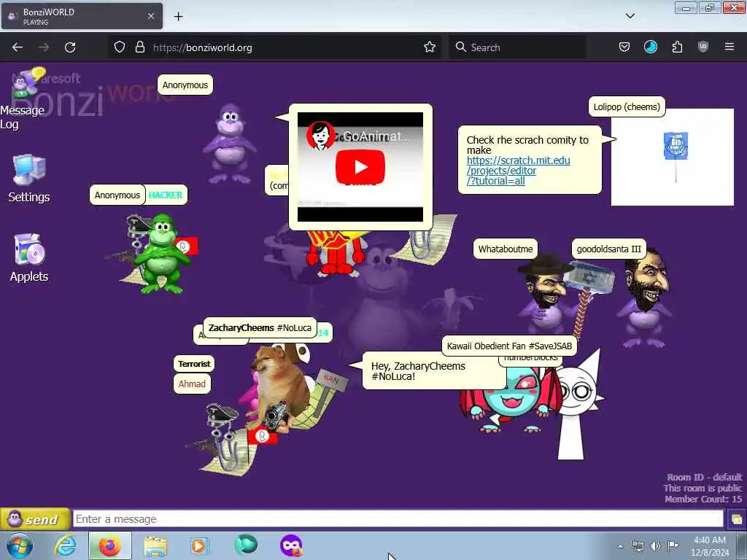The image size is (747, 560).
Task: Close the BonziWORLD tab
Action: click(150, 16)
